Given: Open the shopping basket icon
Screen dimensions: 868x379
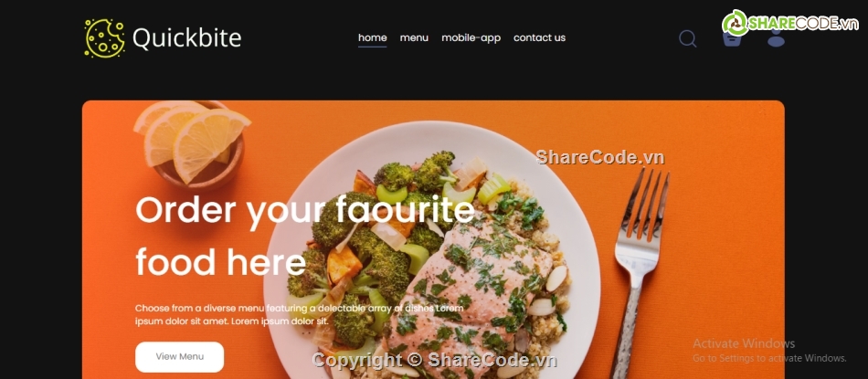Looking at the screenshot, I should coord(732,38).
